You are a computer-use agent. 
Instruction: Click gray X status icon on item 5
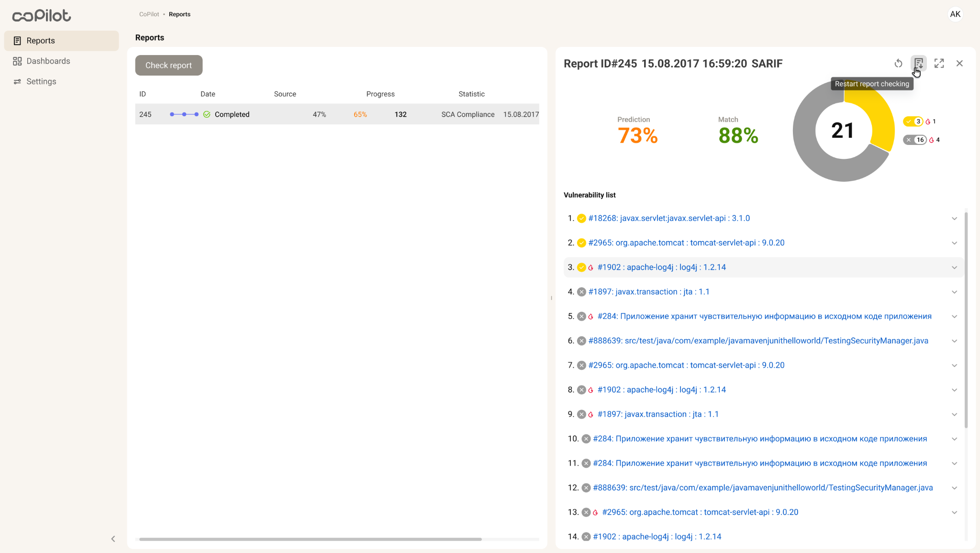pyautogui.click(x=581, y=316)
